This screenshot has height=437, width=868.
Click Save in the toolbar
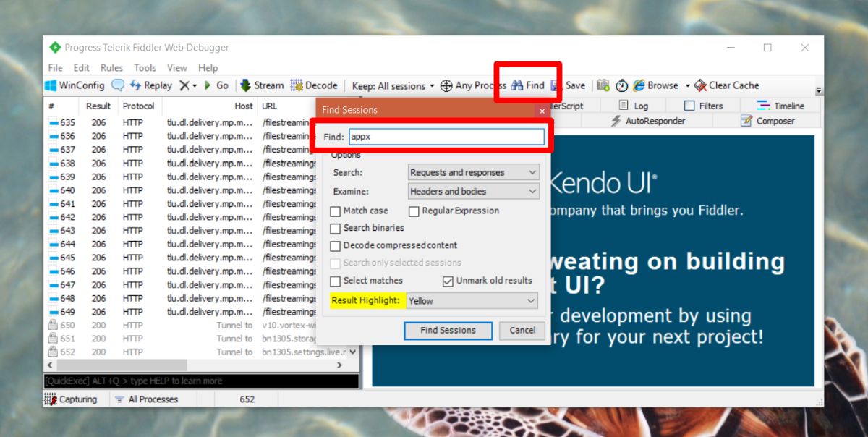point(569,85)
